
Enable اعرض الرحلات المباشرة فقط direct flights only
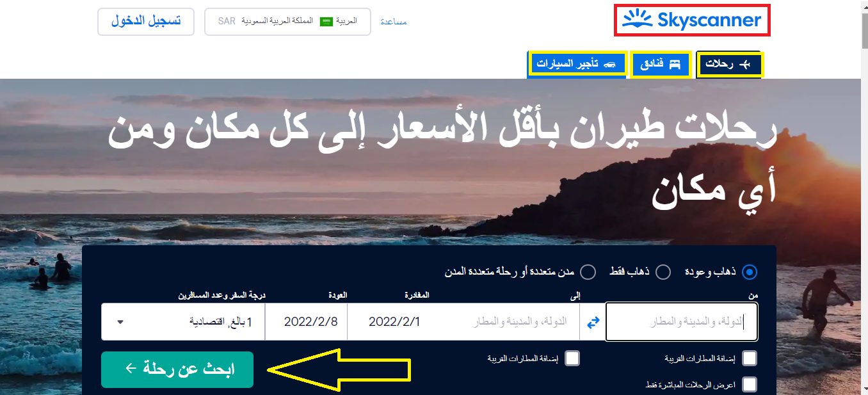(750, 384)
